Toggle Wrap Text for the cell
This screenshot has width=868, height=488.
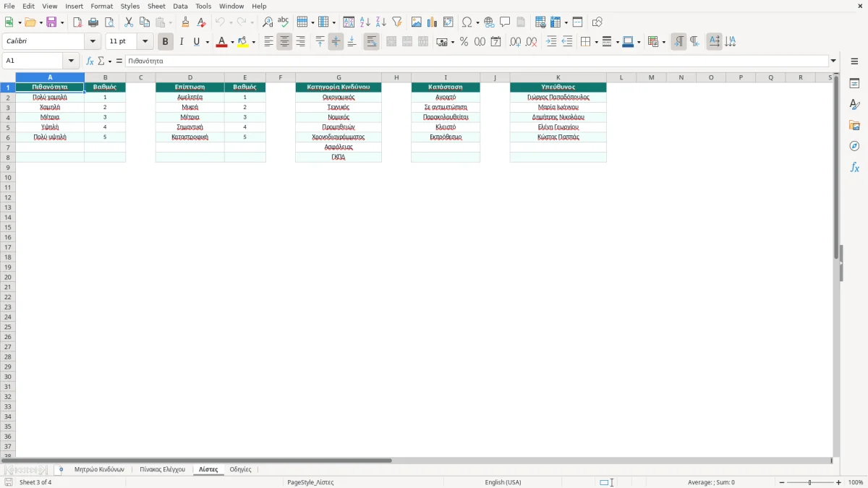coord(371,42)
